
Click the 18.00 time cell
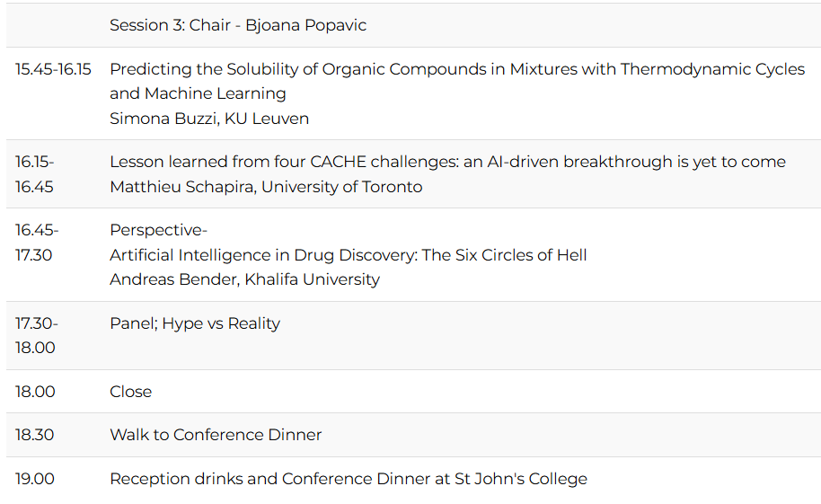[34, 392]
